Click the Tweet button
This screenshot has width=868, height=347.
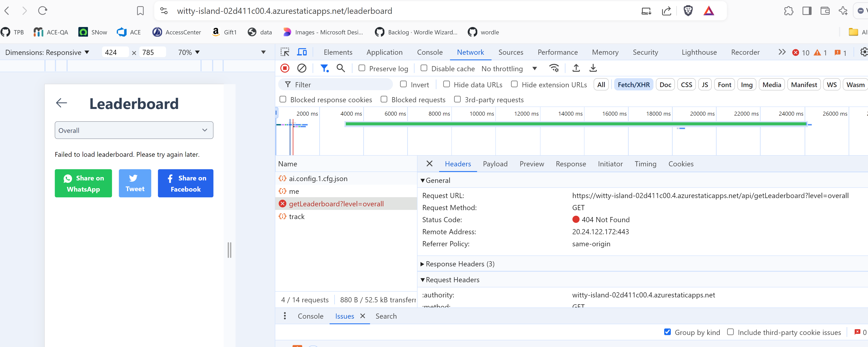click(135, 183)
